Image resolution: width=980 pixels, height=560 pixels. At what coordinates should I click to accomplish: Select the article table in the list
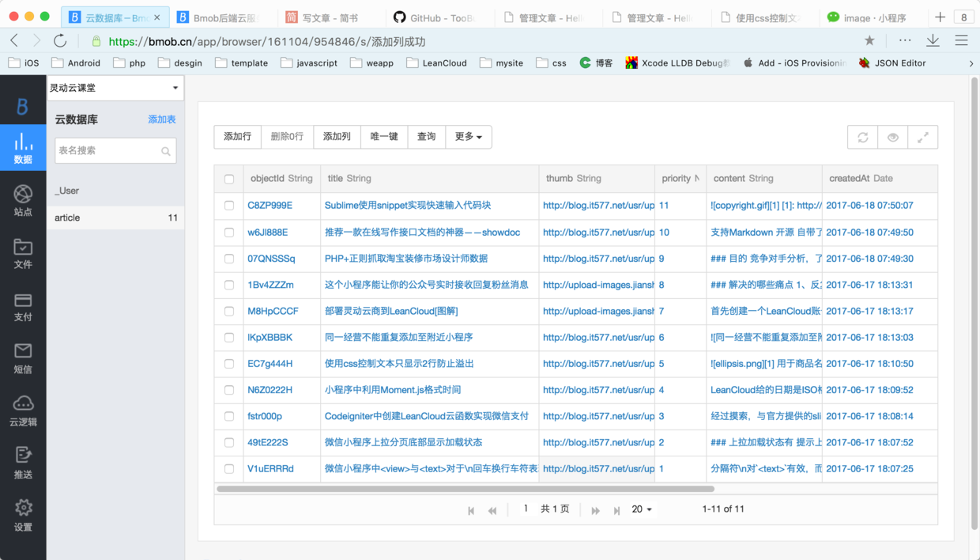pos(115,218)
